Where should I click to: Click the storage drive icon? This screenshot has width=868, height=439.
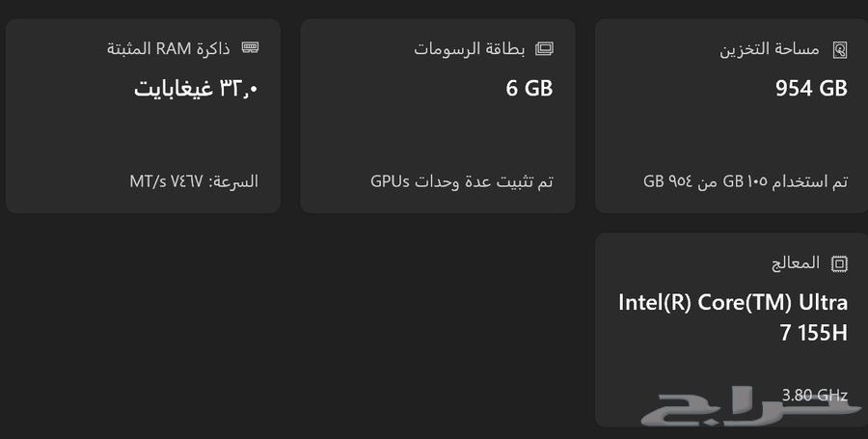point(840,48)
